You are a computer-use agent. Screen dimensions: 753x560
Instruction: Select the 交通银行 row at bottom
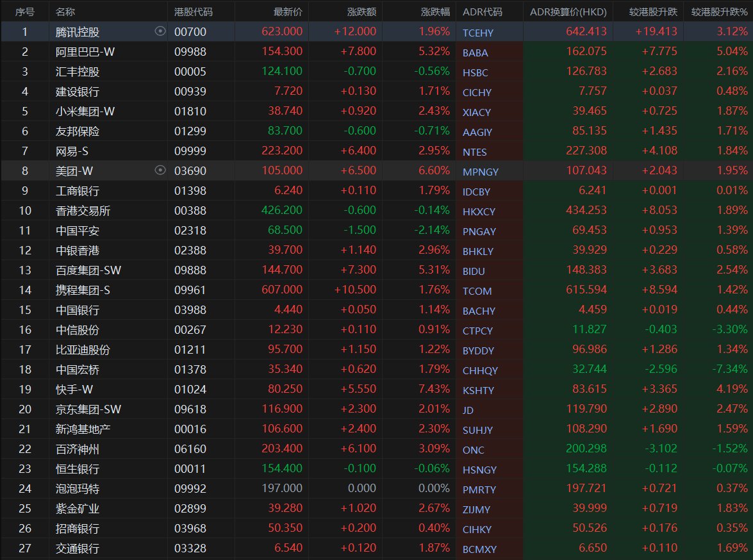click(x=78, y=548)
